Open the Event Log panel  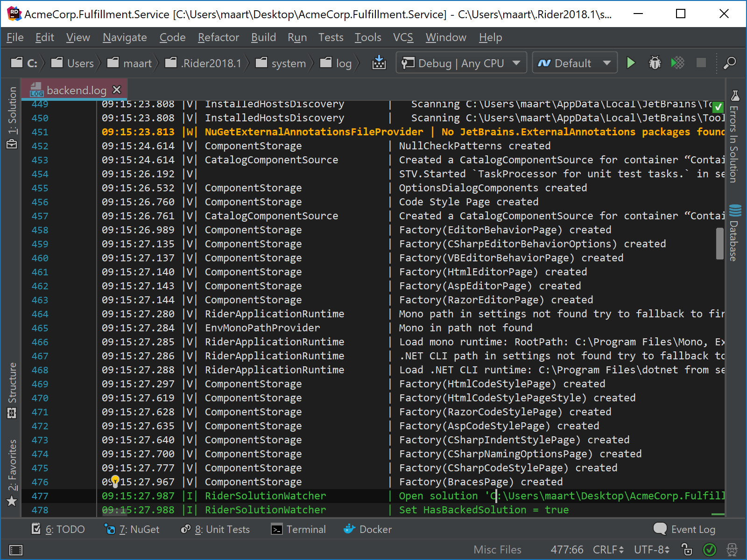point(684,529)
